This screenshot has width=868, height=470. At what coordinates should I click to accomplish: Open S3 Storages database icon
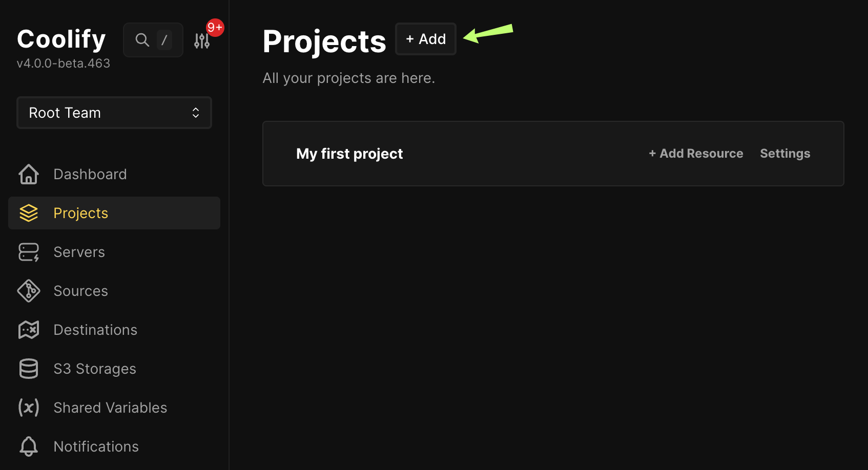click(x=29, y=369)
